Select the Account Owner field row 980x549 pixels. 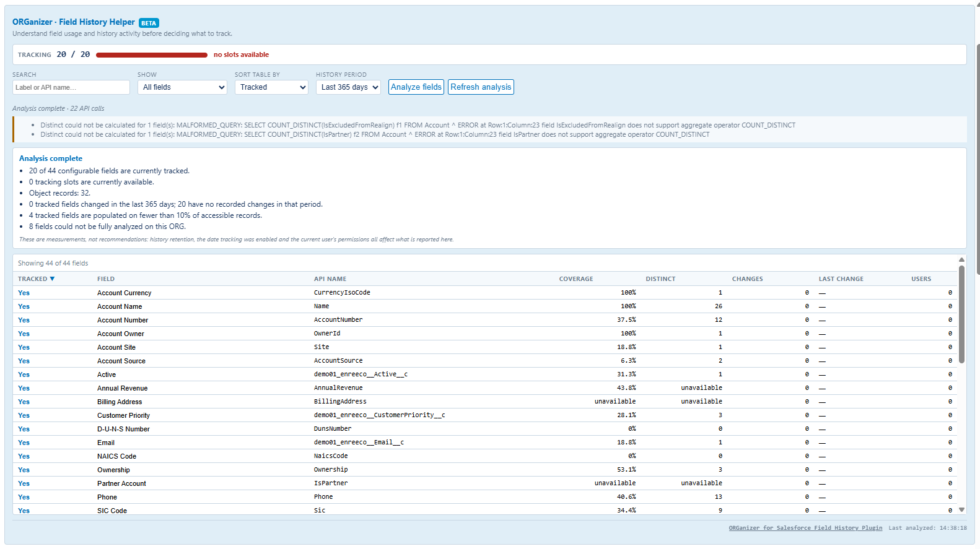coord(484,334)
